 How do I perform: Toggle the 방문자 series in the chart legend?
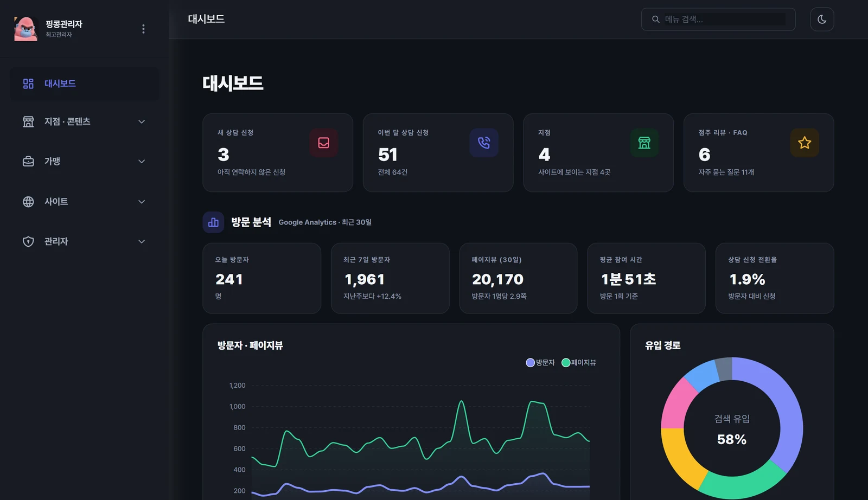coord(540,363)
